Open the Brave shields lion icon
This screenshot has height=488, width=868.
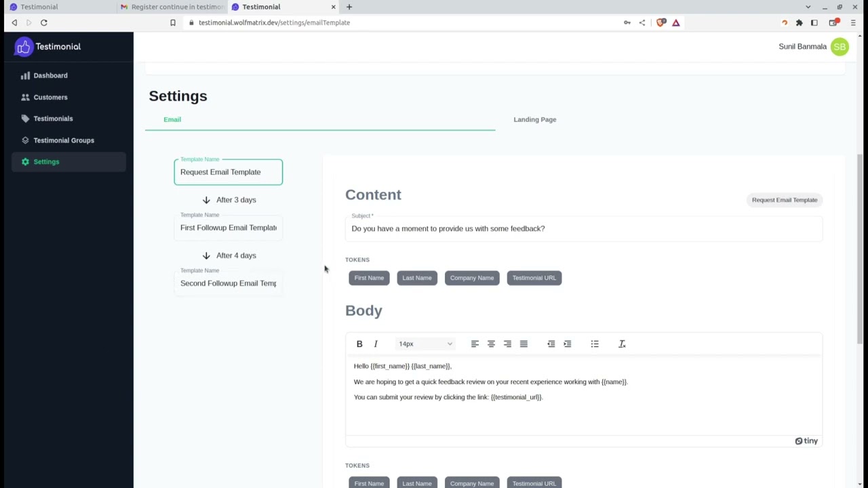tap(661, 22)
